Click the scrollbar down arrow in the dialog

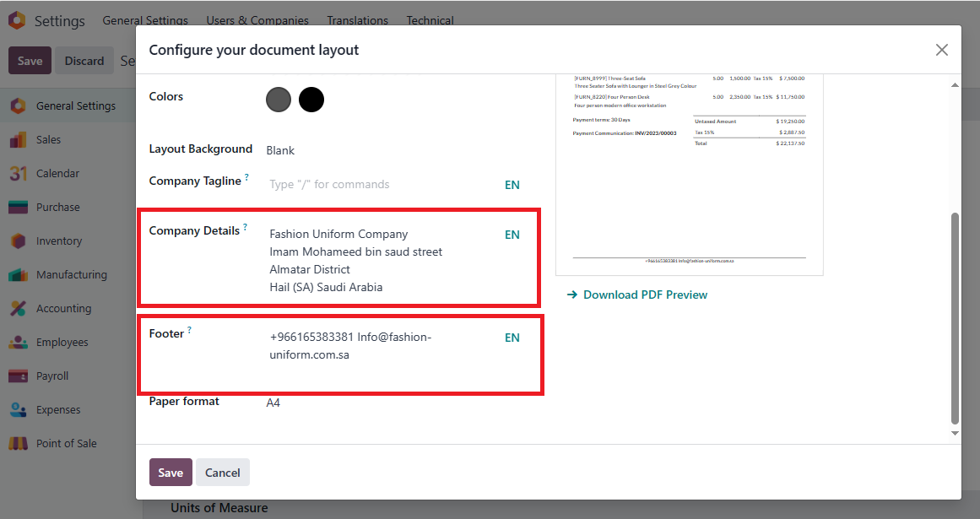955,433
